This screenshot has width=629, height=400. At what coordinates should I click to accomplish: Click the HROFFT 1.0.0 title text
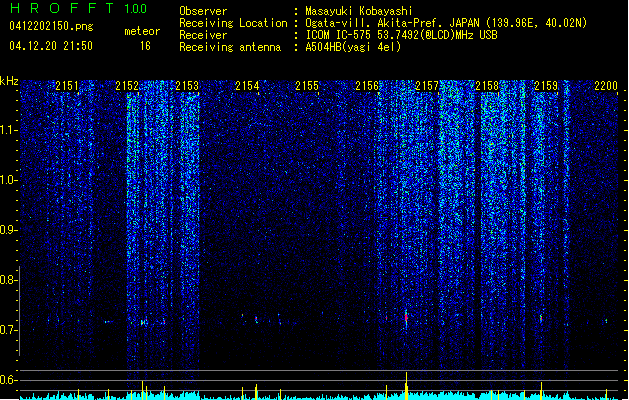[79, 8]
